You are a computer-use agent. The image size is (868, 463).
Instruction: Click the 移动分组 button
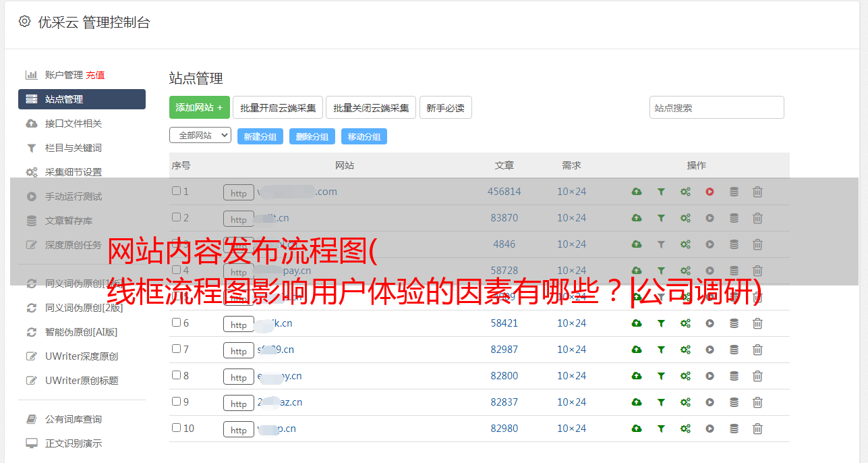364,136
